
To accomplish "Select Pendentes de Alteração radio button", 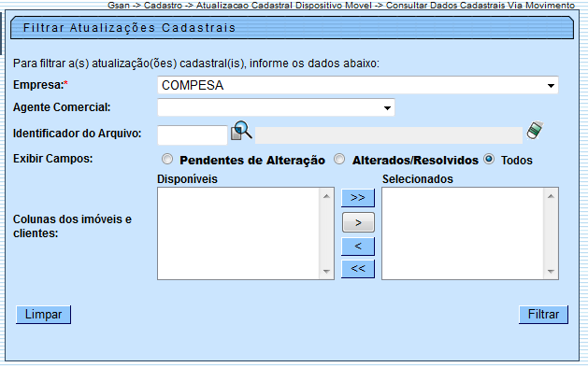I will point(167,159).
